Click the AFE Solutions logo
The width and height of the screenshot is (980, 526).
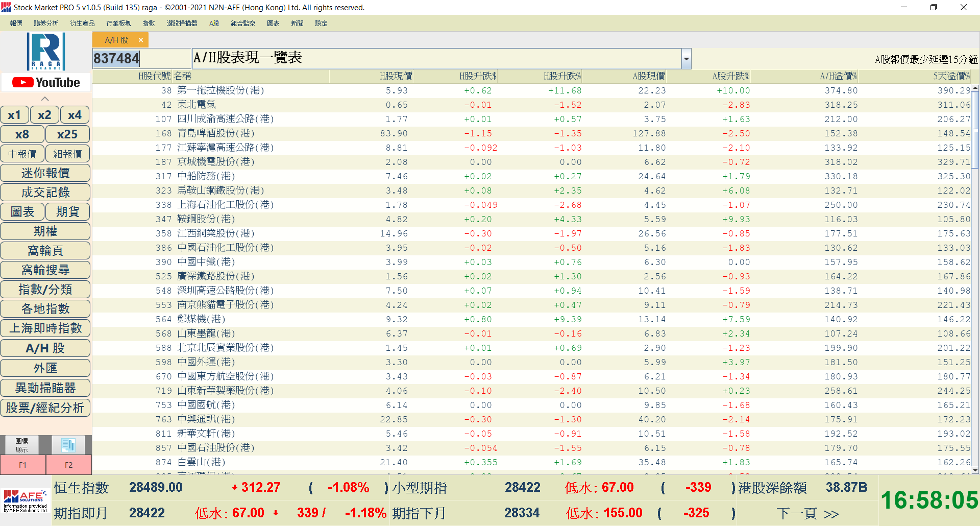(x=26, y=500)
